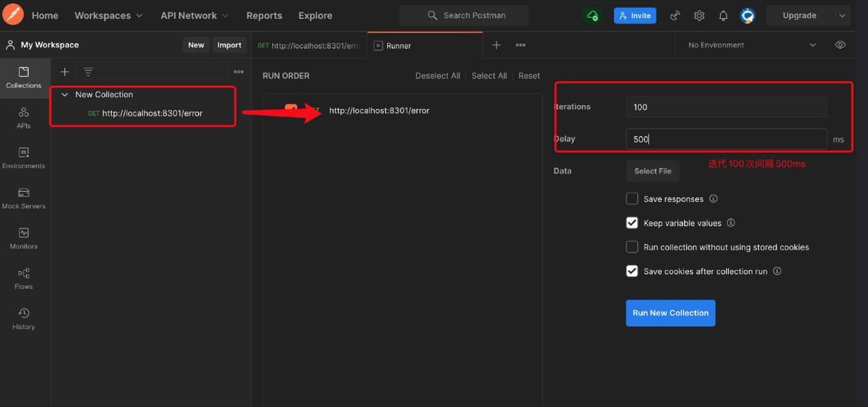Click the Save cookies info icon
This screenshot has width=868, height=407.
[777, 271]
